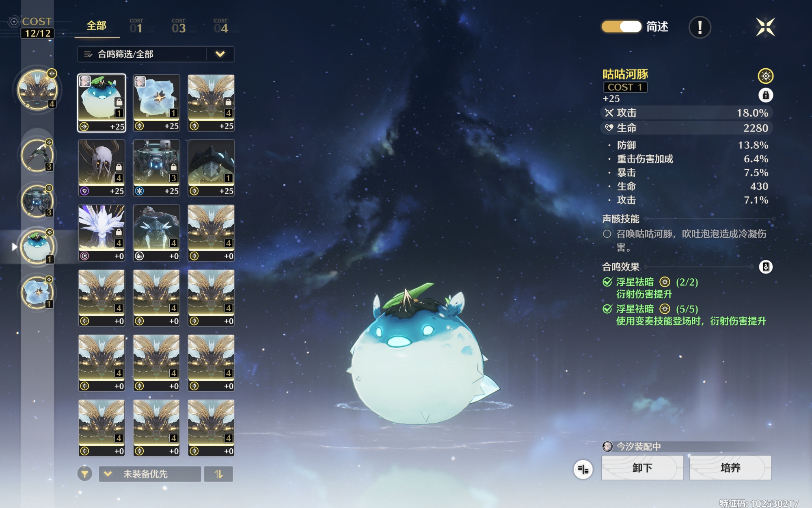Select the third-row dragon echo +0

[211, 233]
